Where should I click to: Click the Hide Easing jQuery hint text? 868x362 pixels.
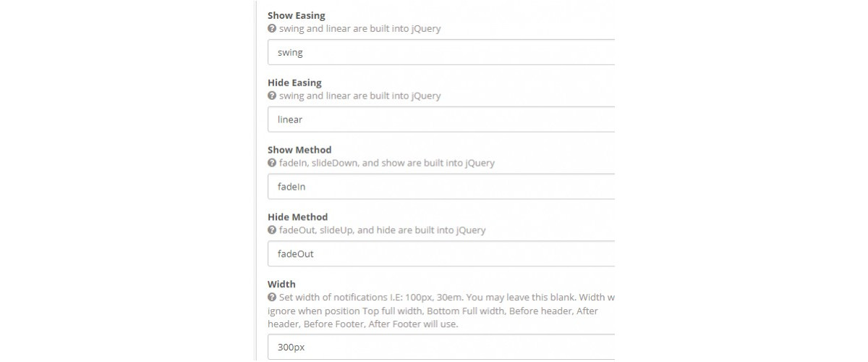pyautogui.click(x=359, y=96)
